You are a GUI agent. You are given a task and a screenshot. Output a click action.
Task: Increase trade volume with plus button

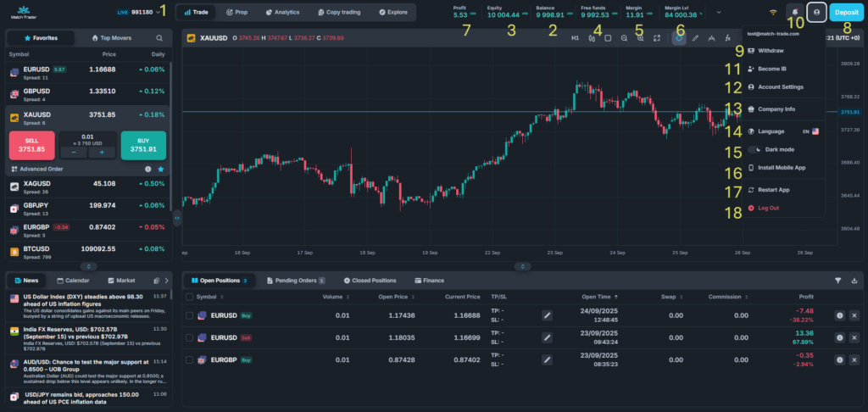[102, 153]
